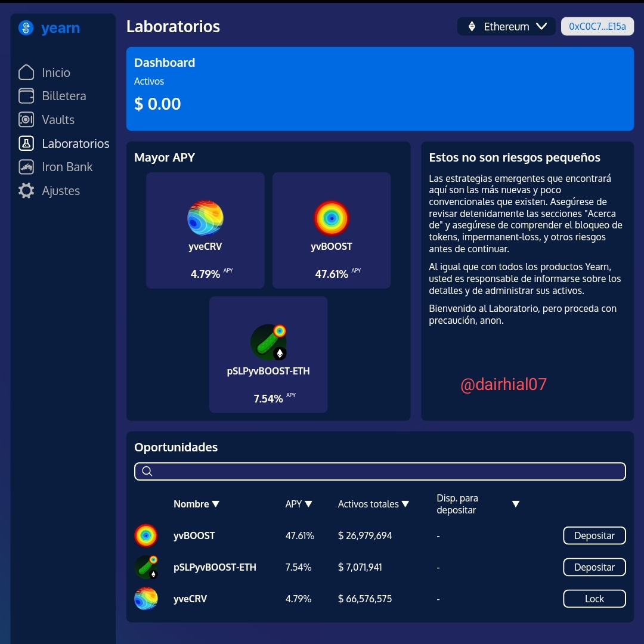Open Billetera menu item
Screen dimensions: 644x644
(64, 96)
